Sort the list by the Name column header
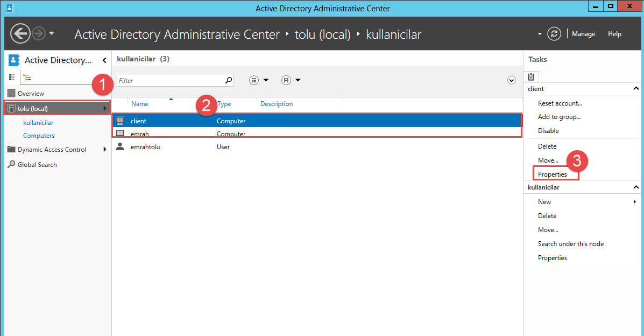Viewport: 644px width, 336px height. (x=140, y=104)
